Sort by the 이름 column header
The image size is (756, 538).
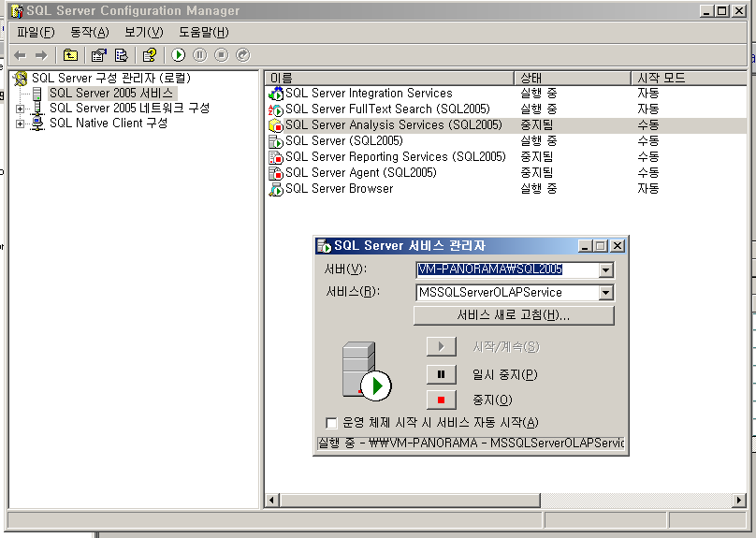[x=389, y=78]
